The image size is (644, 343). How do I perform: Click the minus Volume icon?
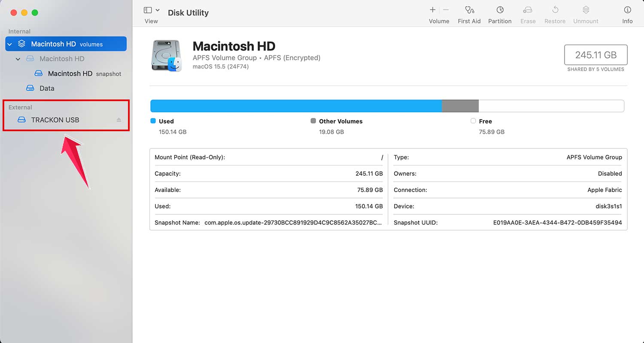[445, 9]
